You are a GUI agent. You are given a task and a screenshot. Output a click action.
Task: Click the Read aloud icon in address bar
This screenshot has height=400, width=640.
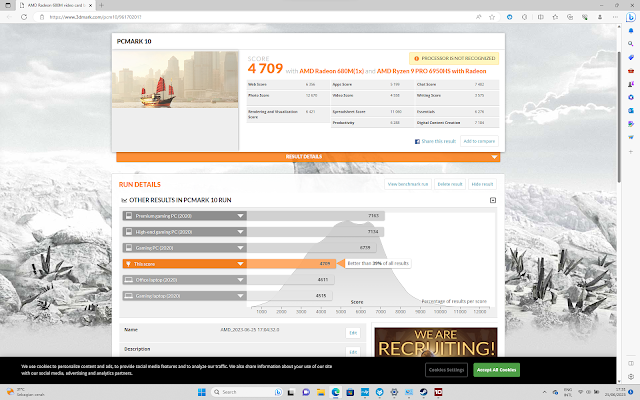[478, 17]
